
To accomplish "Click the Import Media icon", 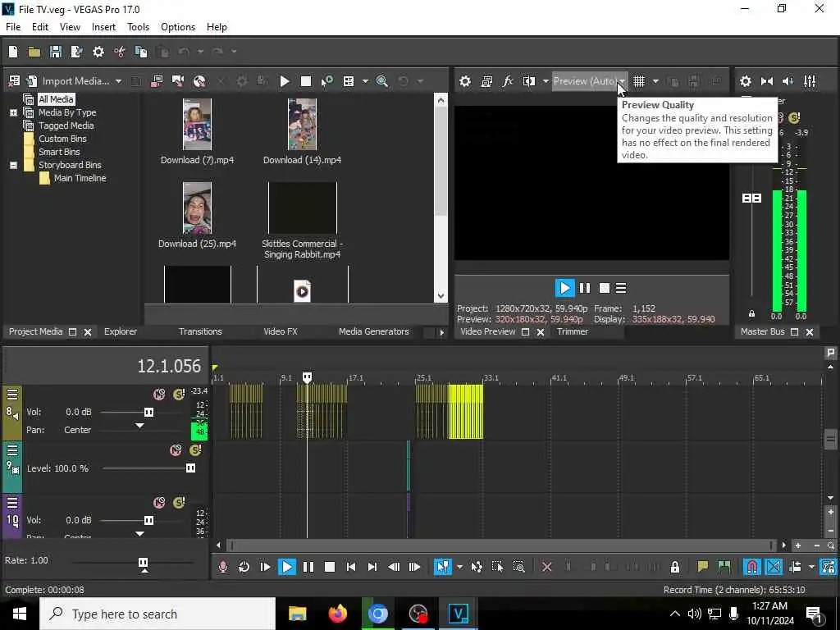I will click(x=32, y=81).
